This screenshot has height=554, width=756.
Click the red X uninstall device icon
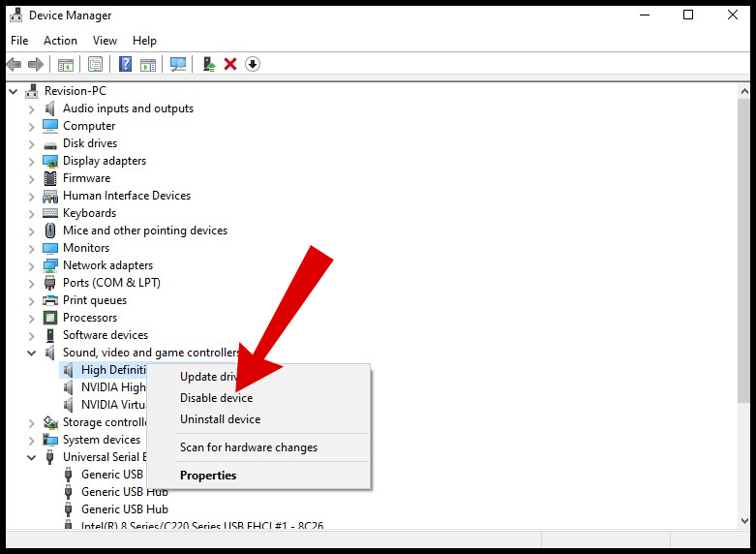(230, 64)
